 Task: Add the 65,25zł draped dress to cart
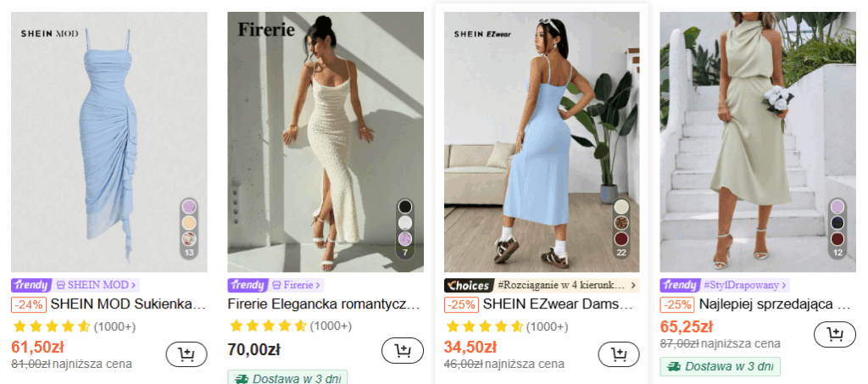[x=835, y=334]
